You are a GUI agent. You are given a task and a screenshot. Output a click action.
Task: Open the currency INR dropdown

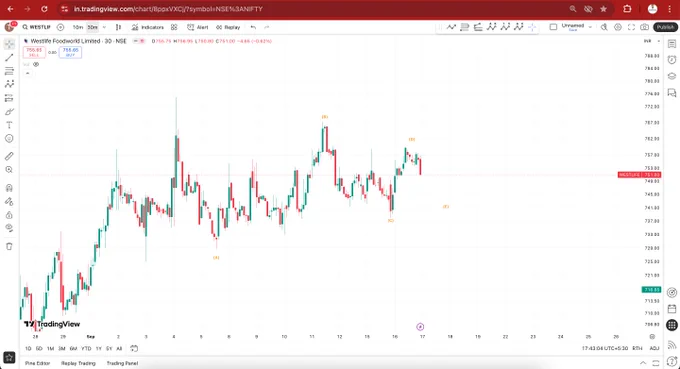click(x=652, y=41)
